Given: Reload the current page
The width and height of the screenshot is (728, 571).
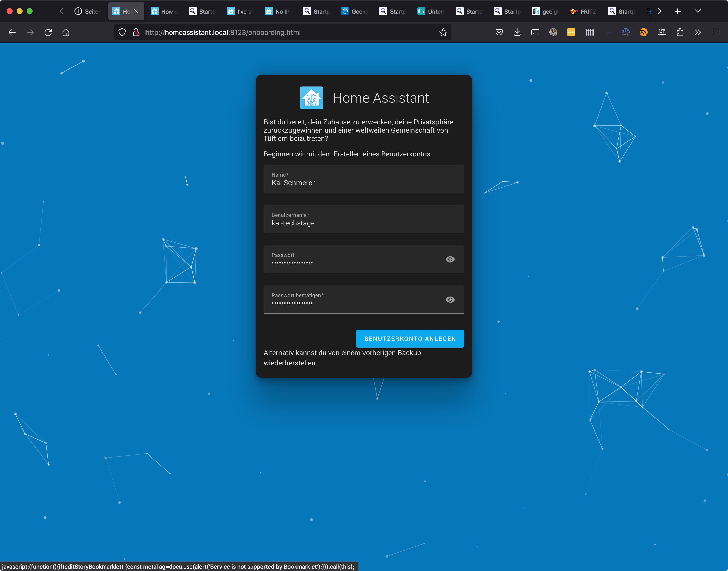Looking at the screenshot, I should click(x=48, y=32).
